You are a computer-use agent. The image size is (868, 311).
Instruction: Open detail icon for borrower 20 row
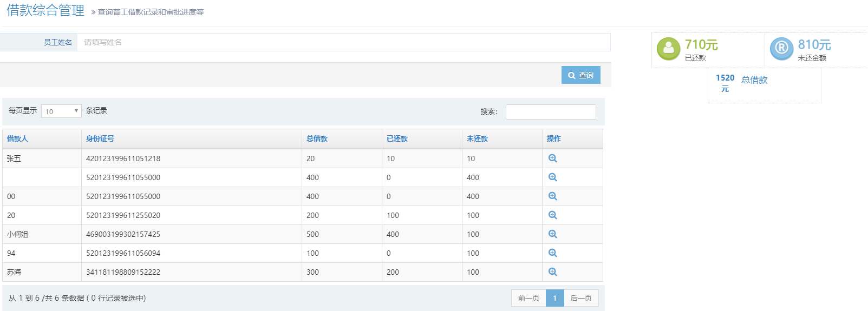[552, 215]
